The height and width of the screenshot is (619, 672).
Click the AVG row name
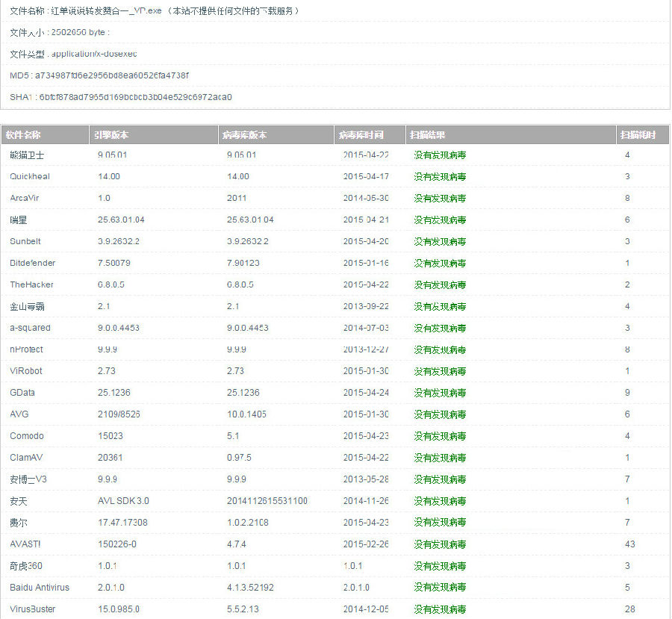(x=19, y=414)
